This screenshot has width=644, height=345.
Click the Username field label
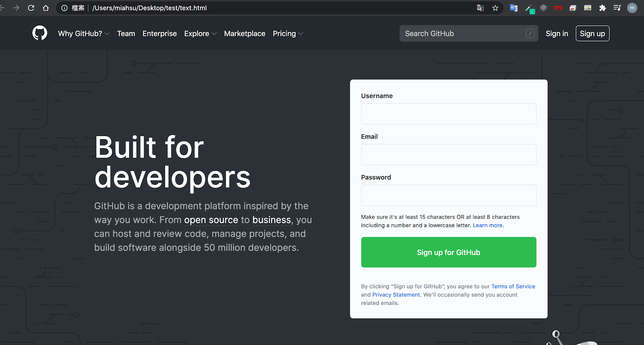[x=377, y=96]
